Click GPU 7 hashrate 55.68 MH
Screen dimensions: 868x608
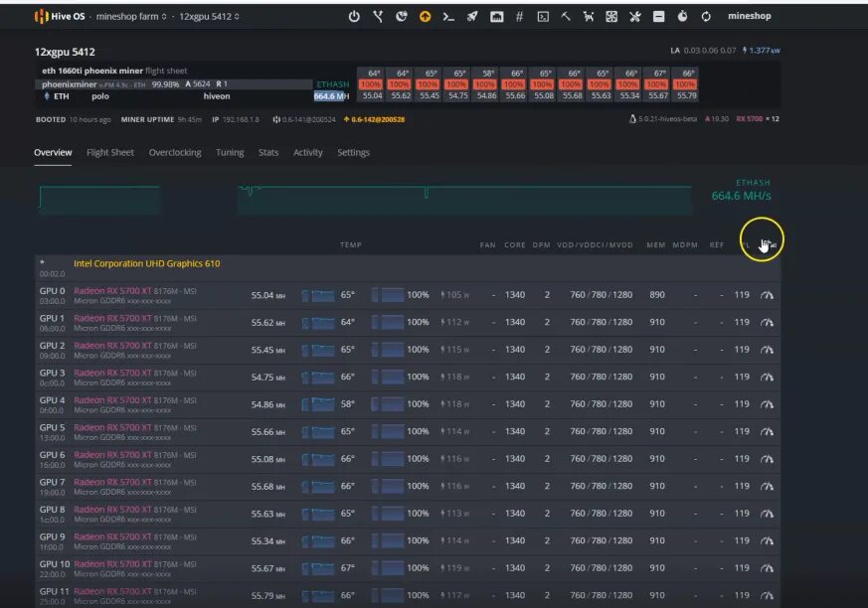(x=267, y=486)
